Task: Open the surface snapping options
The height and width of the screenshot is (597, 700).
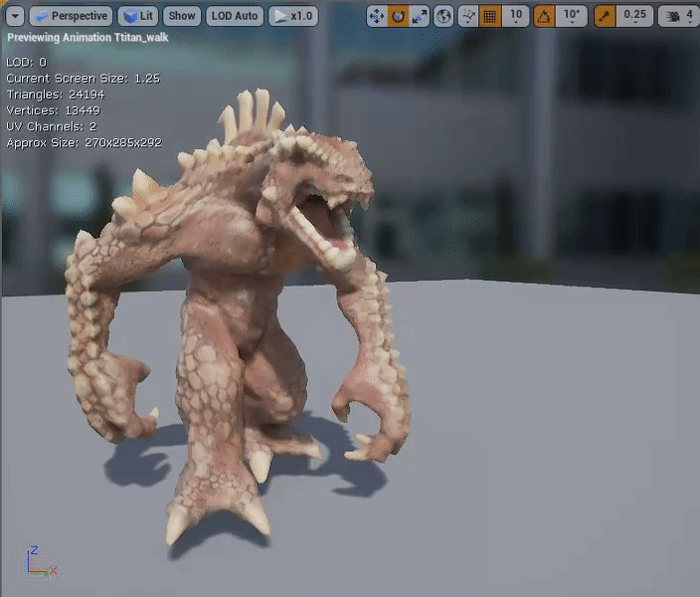Action: coord(468,17)
